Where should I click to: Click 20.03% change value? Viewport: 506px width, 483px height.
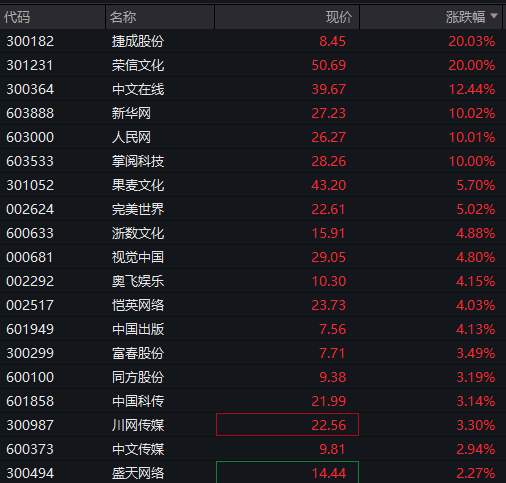point(472,41)
